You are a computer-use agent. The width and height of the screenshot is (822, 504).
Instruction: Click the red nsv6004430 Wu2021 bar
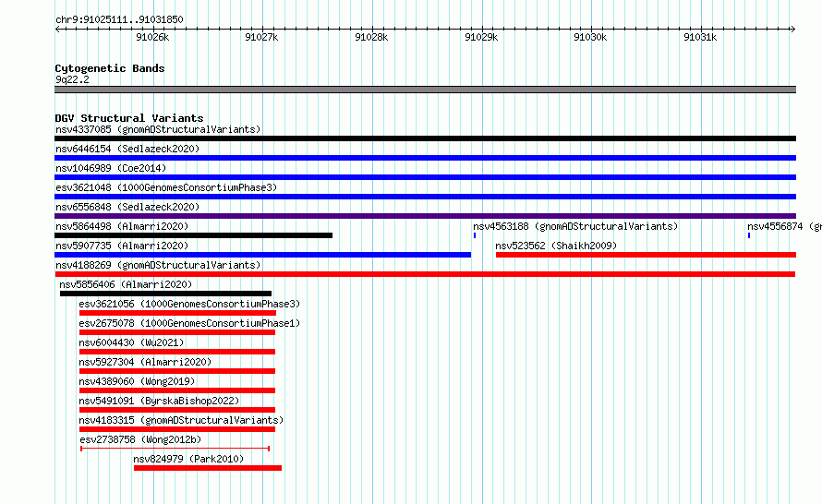177,352
